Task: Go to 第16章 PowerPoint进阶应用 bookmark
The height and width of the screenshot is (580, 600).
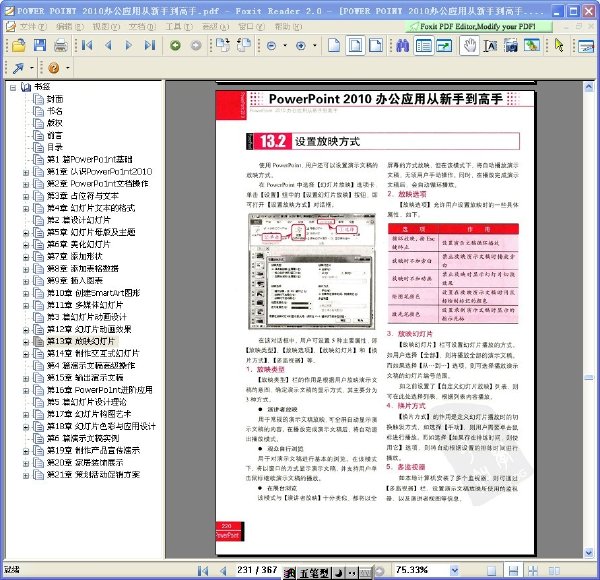Action: pos(99,390)
